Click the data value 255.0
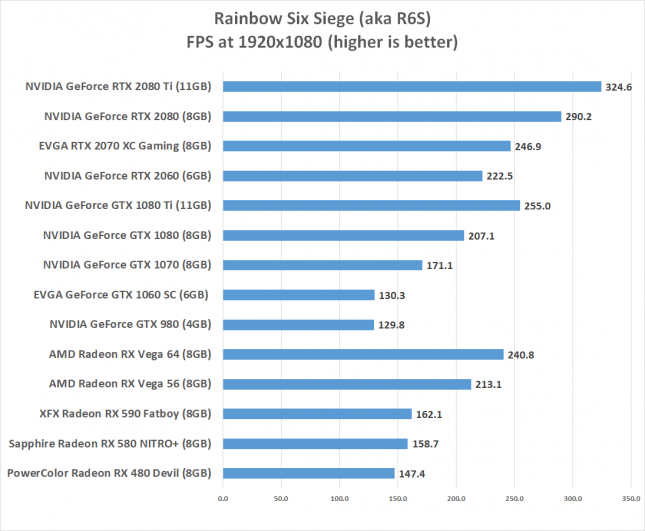Image resolution: width=645 pixels, height=531 pixels. pyautogui.click(x=537, y=206)
